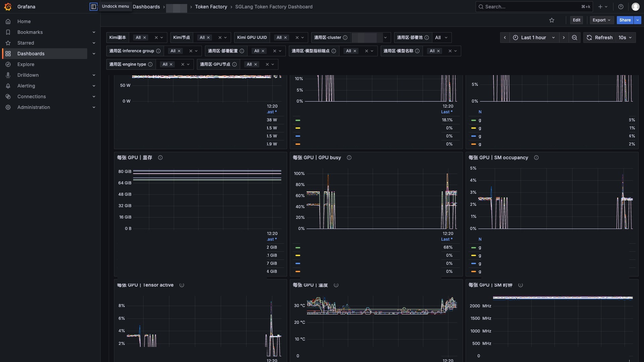Open the Kimi GPU UUID dropdown
The height and width of the screenshot is (362, 644).
[x=303, y=38]
